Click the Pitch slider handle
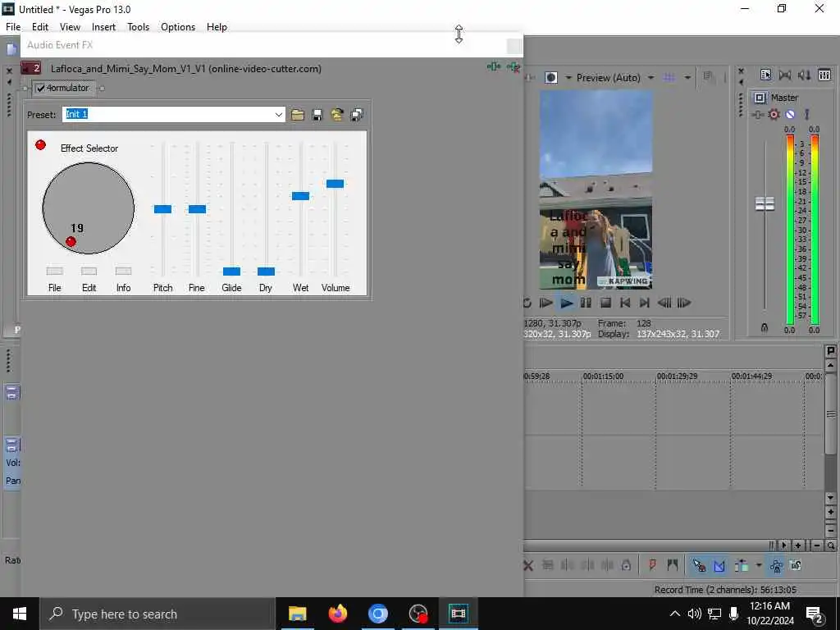This screenshot has width=840, height=630. tap(163, 209)
